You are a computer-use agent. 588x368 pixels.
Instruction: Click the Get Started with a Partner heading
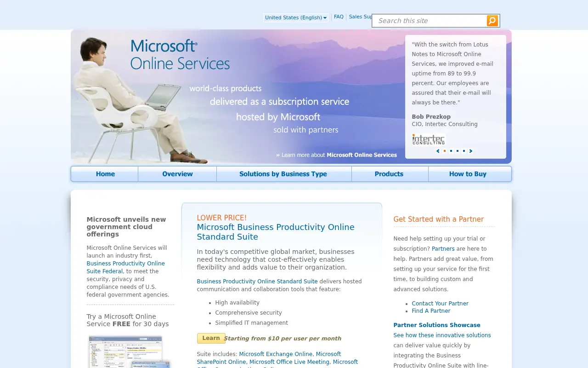[x=439, y=219]
